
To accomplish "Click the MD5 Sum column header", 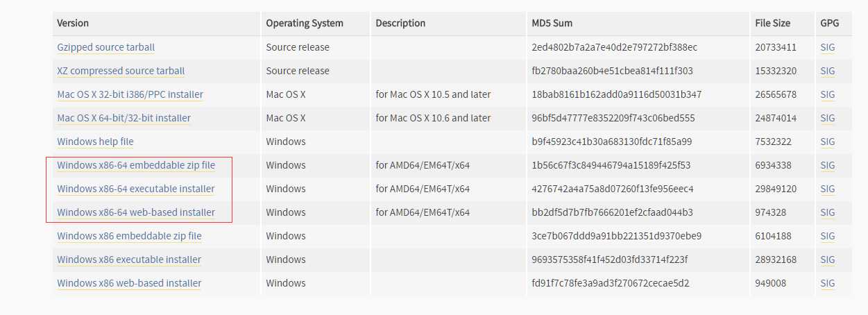I will click(x=552, y=23).
